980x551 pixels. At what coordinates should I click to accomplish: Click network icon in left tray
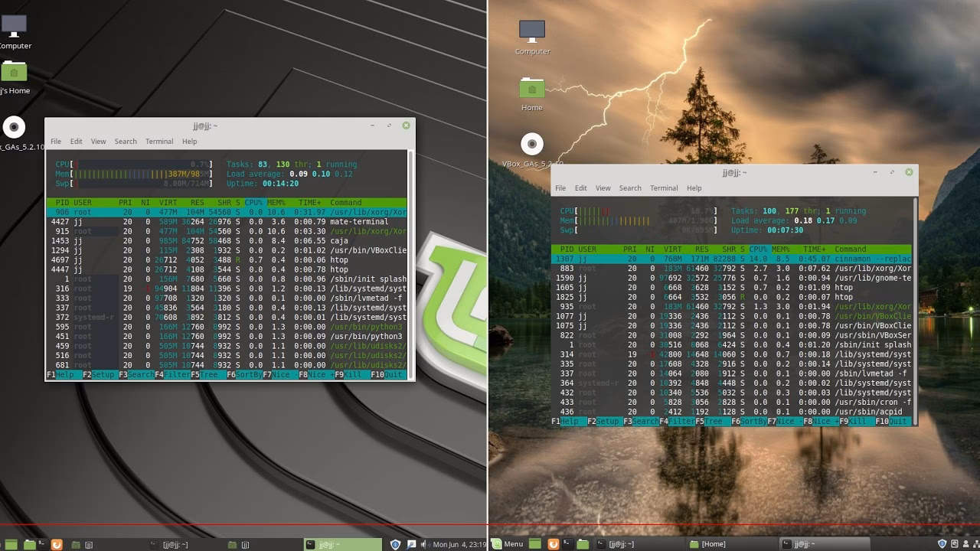click(x=411, y=545)
